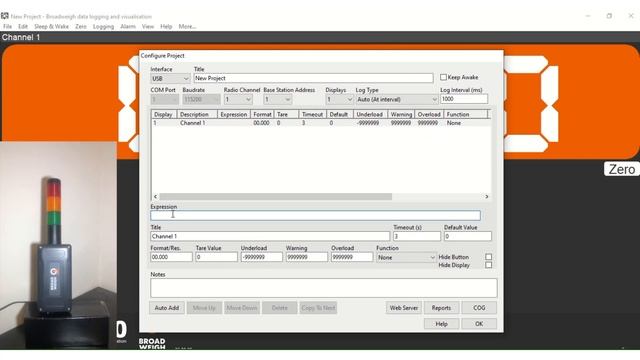Click the Broadweigh logo at bottom
640x360 pixels.
[x=152, y=344]
